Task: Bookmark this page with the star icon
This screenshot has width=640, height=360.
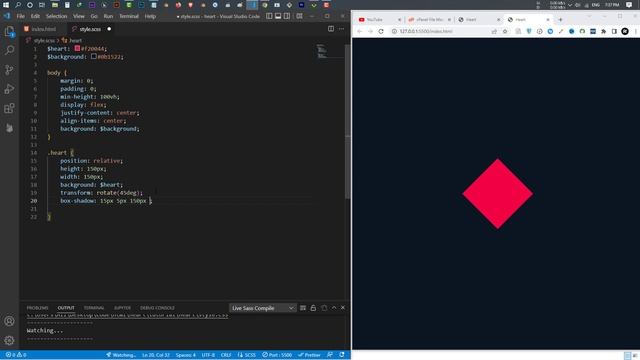Action: pos(505,31)
